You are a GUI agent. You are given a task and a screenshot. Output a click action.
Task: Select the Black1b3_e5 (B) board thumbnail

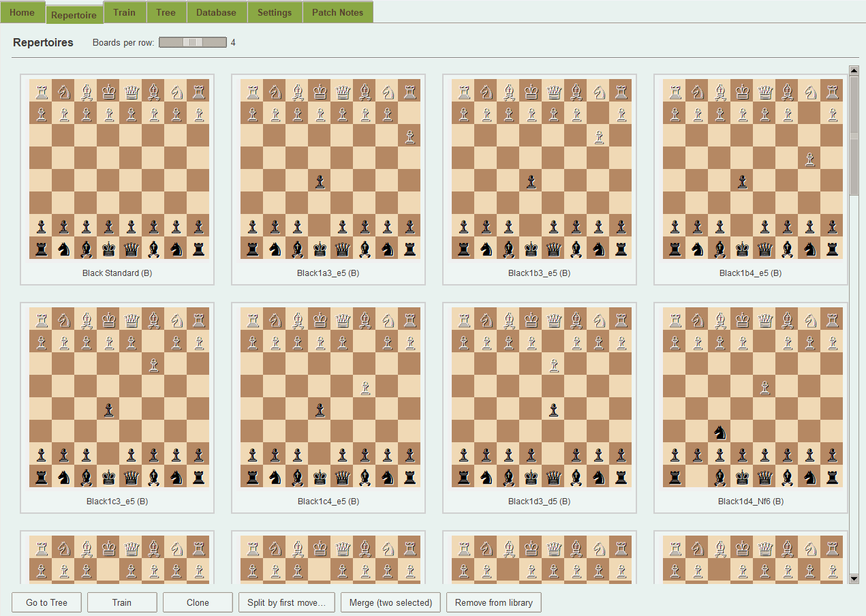[542, 169]
